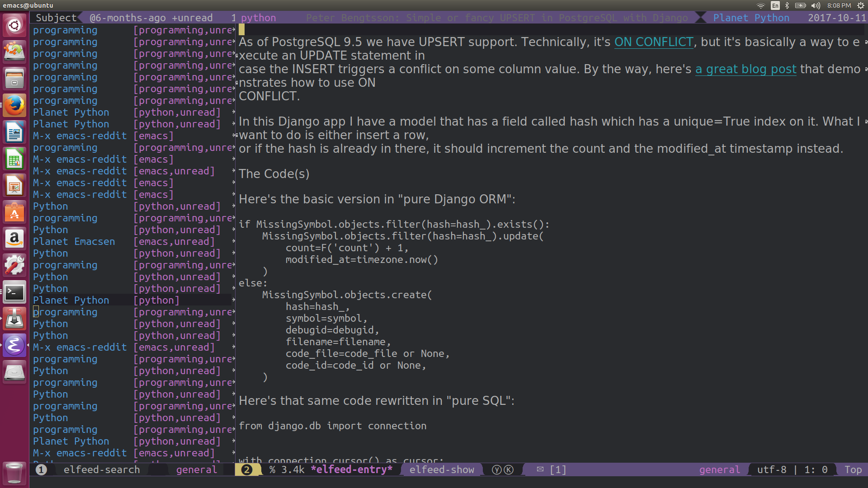Open the Trash in the launcher

pyautogui.click(x=14, y=473)
